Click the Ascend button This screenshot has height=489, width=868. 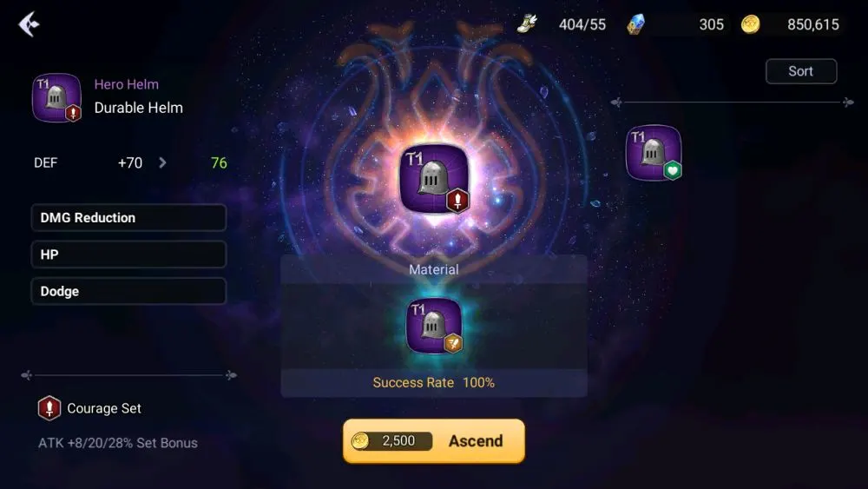[434, 441]
